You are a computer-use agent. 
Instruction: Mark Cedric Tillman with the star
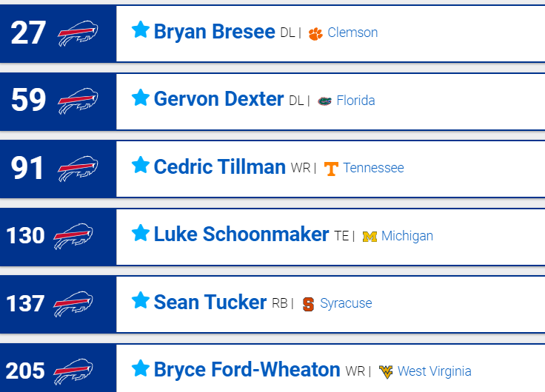coord(141,165)
